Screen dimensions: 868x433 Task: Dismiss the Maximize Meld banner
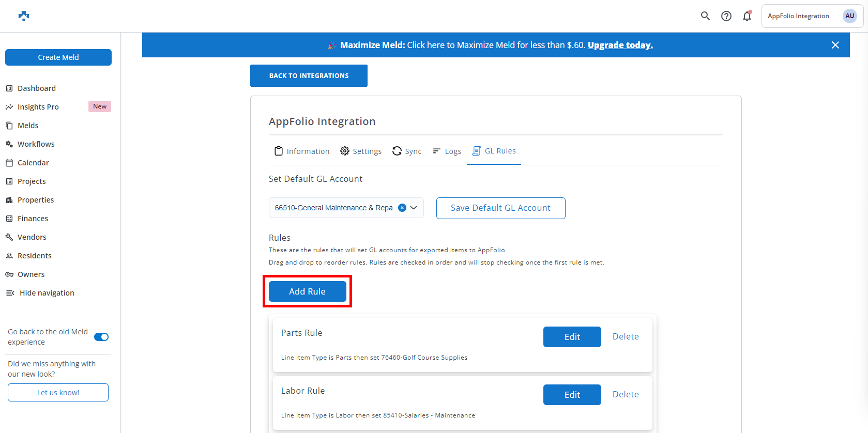pos(835,45)
